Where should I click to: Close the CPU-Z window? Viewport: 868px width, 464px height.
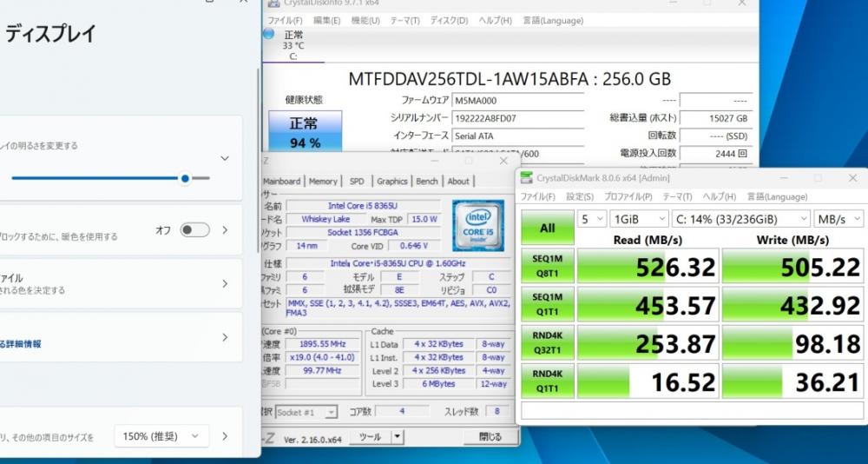503,161
